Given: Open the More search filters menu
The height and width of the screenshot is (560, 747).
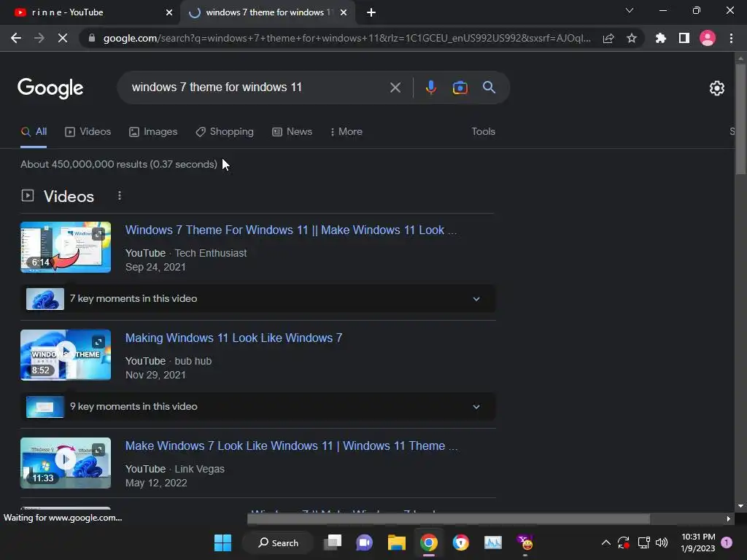Looking at the screenshot, I should (347, 132).
